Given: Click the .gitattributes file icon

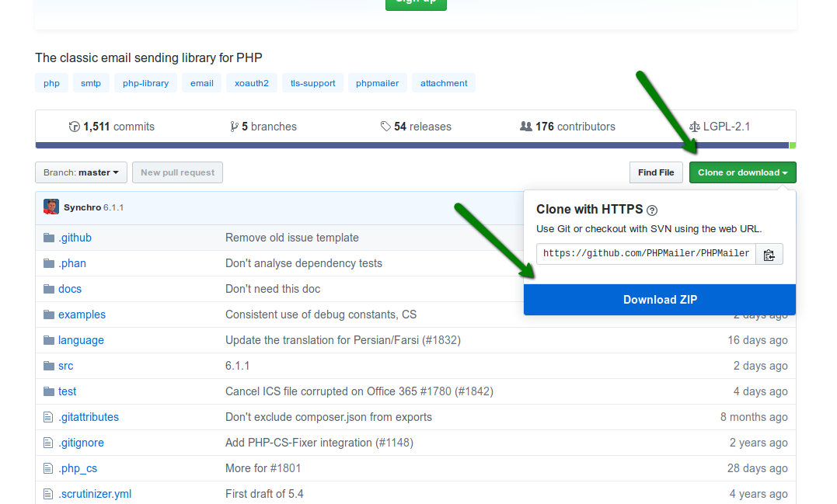Looking at the screenshot, I should 48,416.
